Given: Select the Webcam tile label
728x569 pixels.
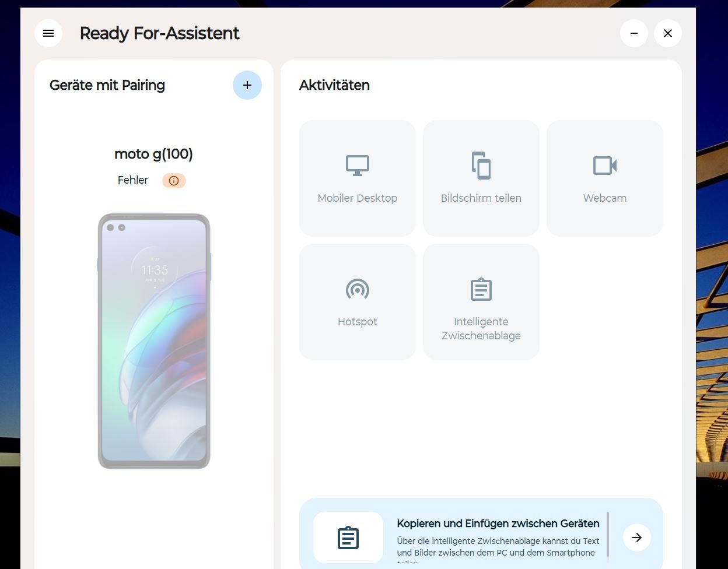Looking at the screenshot, I should pos(605,198).
